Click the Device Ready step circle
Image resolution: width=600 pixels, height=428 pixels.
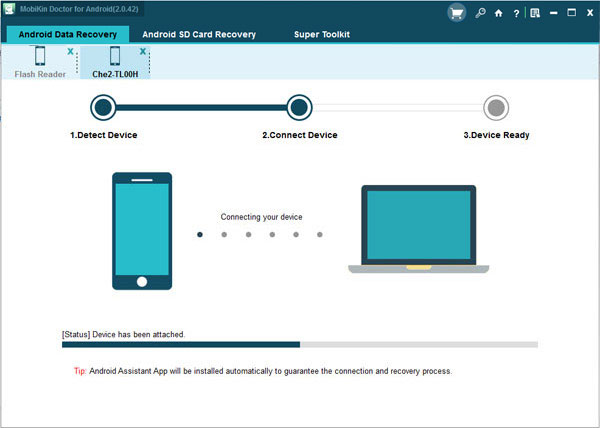496,107
